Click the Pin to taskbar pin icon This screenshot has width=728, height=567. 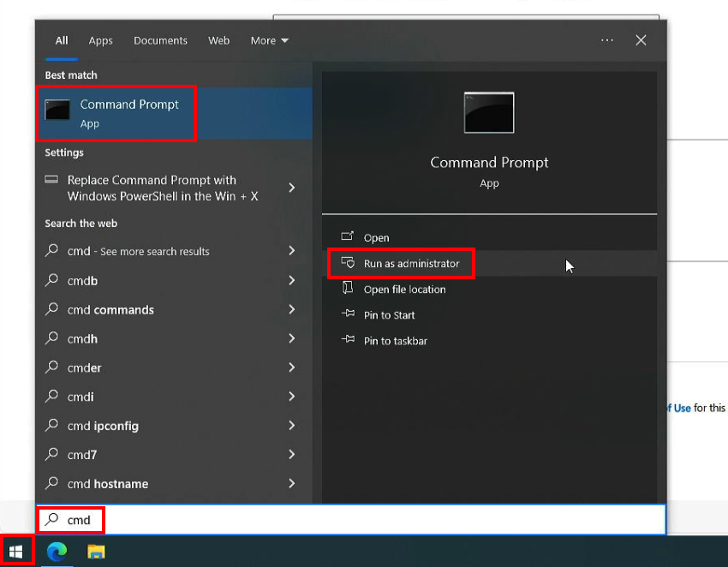[348, 339]
